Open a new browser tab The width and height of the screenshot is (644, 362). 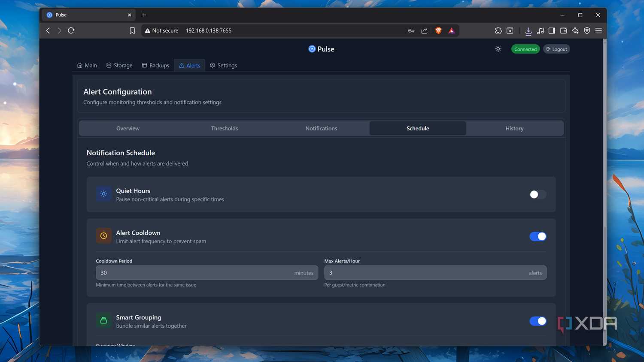(x=144, y=15)
